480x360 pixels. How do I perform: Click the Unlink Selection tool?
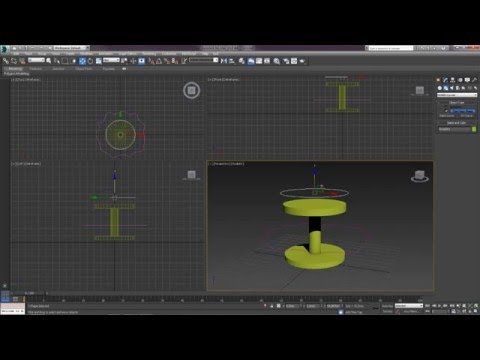tap(14, 61)
